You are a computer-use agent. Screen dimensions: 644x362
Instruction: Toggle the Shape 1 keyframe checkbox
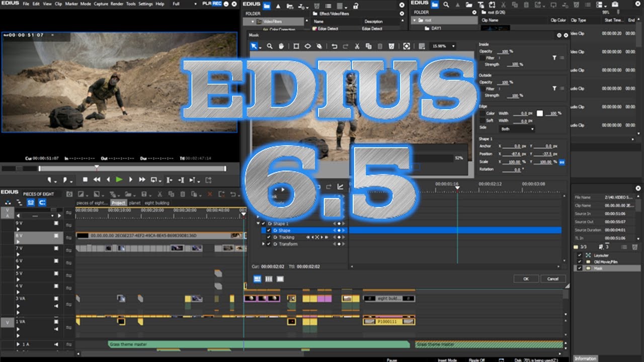(x=264, y=223)
